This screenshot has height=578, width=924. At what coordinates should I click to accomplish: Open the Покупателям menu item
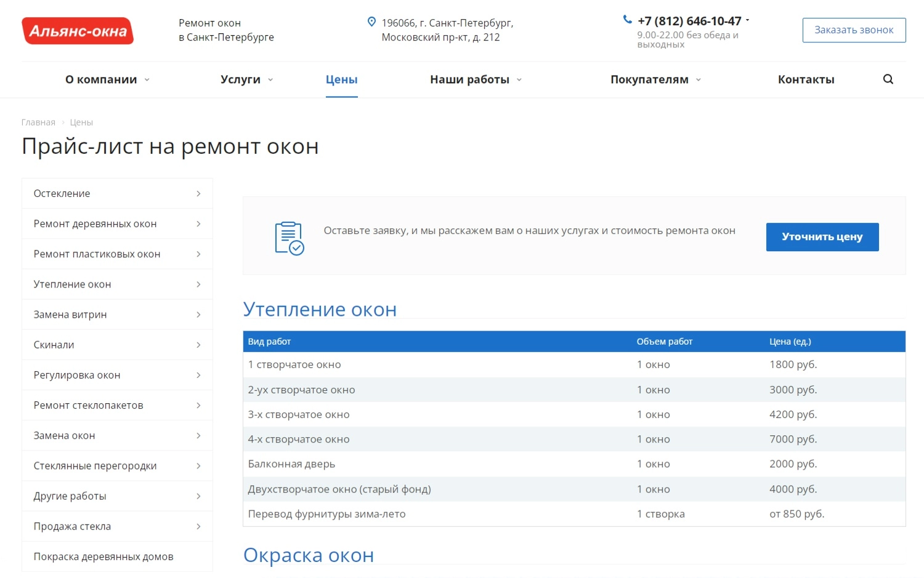[649, 79]
